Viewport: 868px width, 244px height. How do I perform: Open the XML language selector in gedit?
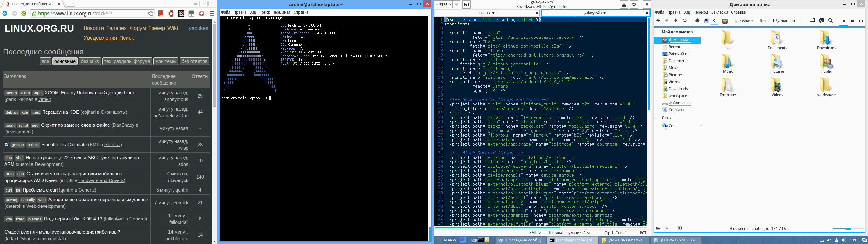tap(535, 233)
